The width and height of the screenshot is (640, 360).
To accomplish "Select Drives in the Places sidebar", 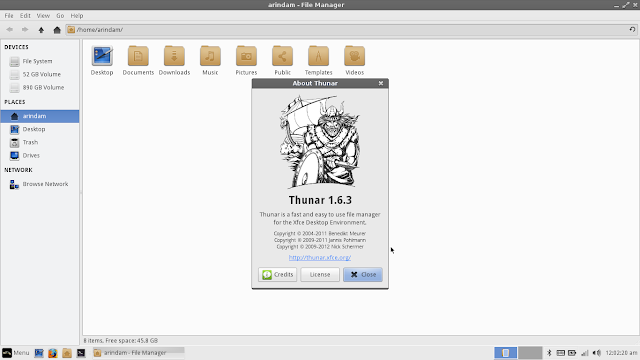I will 40,155.
